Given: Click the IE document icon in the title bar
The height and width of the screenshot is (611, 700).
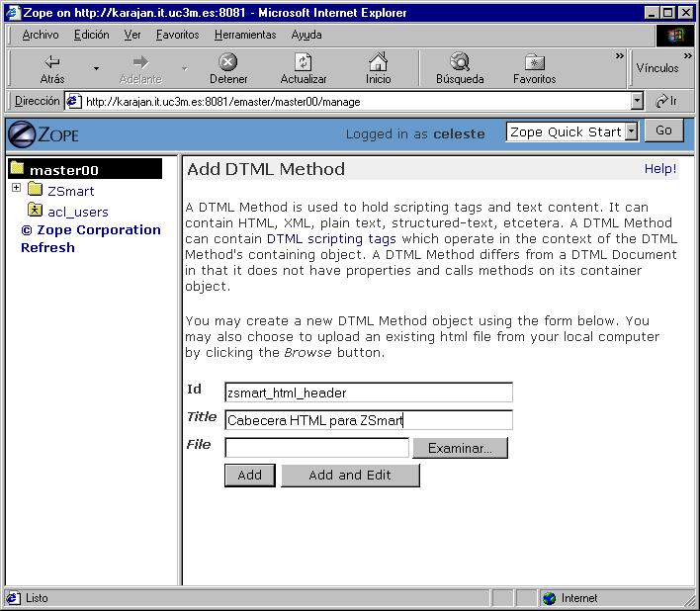Looking at the screenshot, I should point(13,12).
